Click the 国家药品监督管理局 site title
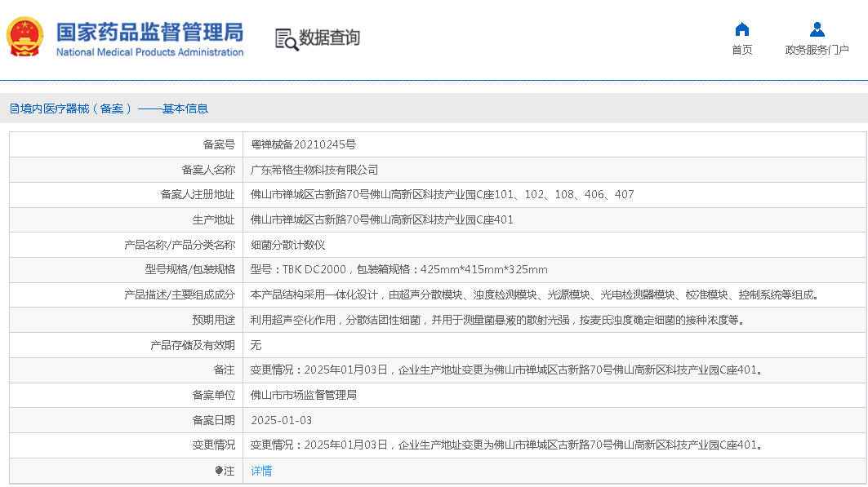Image resolution: width=868 pixels, height=487 pixels. point(149,32)
